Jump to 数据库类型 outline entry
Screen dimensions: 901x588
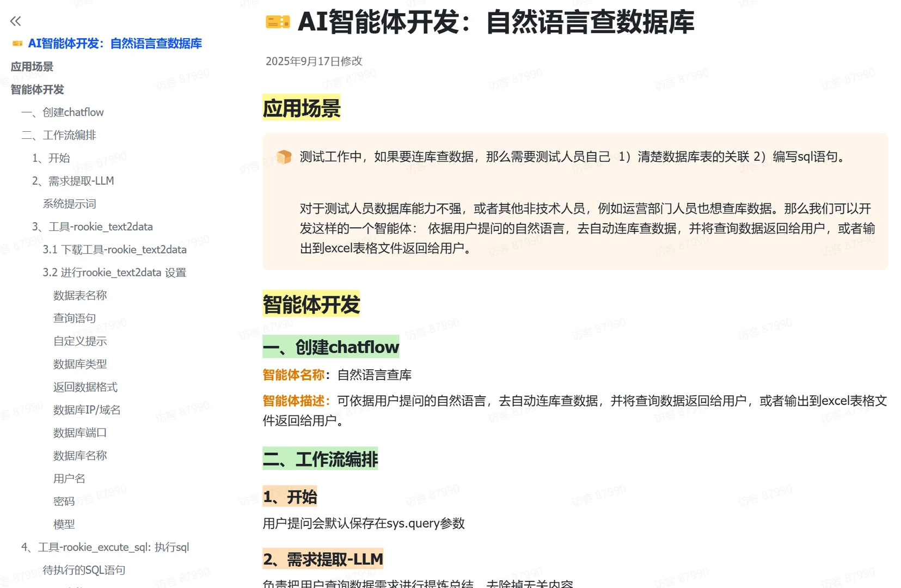click(x=80, y=364)
